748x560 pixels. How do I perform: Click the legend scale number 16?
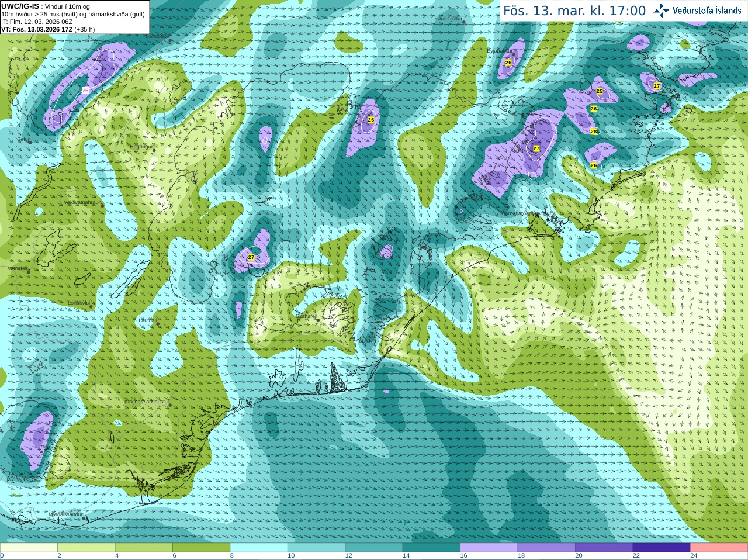(463, 556)
